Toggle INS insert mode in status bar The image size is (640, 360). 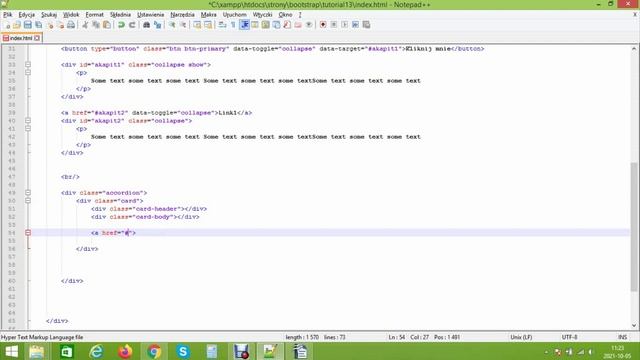point(622,337)
